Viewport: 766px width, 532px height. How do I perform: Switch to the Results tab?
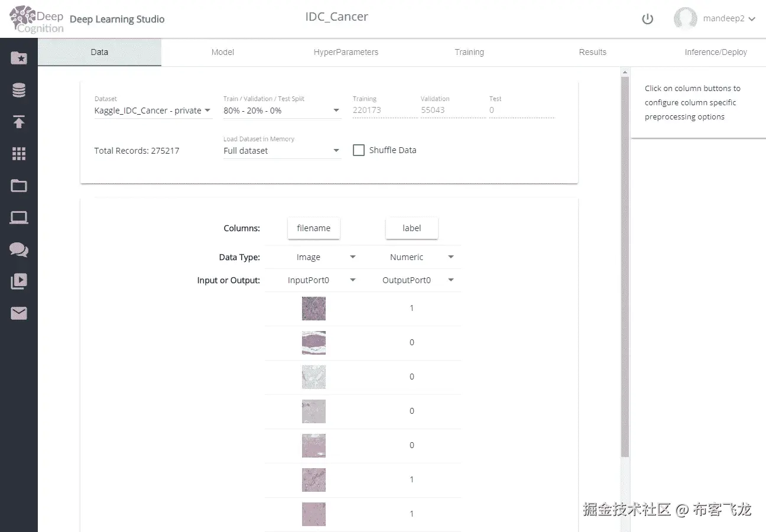(593, 52)
